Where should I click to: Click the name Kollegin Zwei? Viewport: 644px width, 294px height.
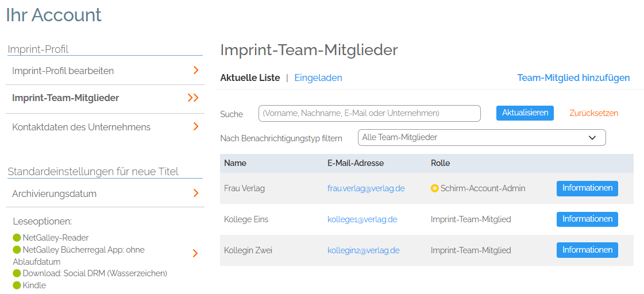(248, 250)
